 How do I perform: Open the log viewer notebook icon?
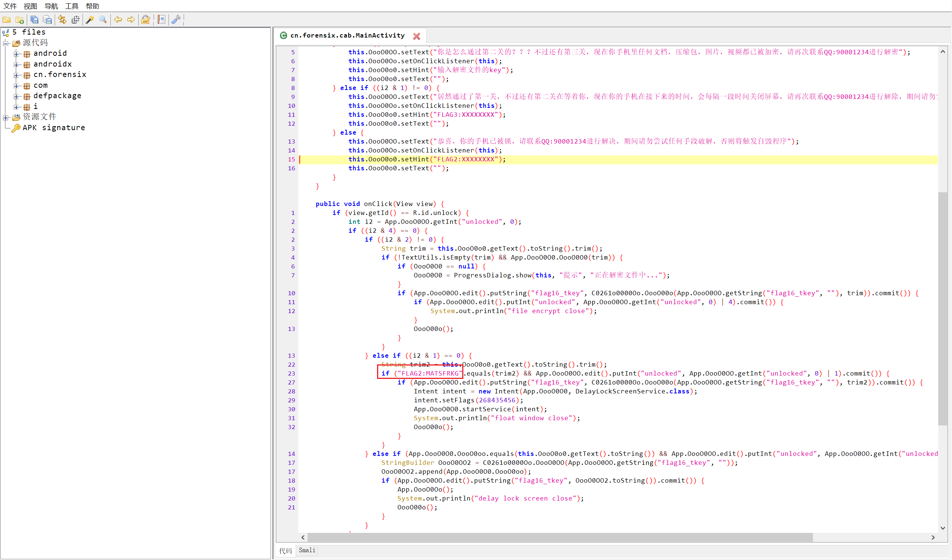(161, 20)
